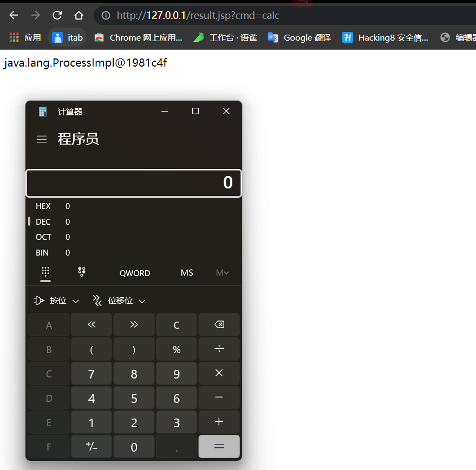Click the C clear key
This screenshot has height=470, width=476.
(177, 324)
